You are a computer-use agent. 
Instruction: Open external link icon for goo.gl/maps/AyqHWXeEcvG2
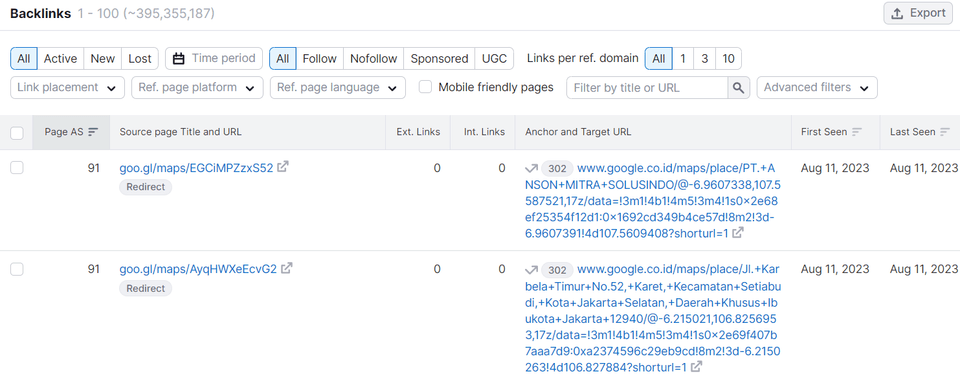tap(287, 268)
